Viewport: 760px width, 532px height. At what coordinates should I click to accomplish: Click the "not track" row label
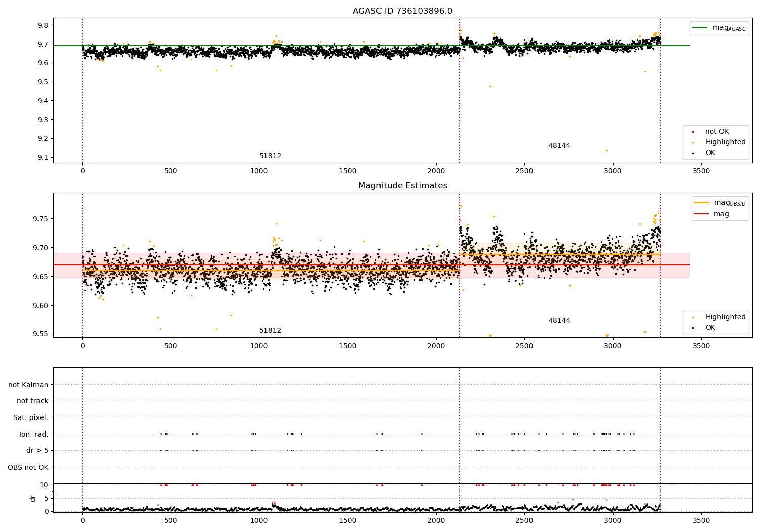[x=32, y=401]
